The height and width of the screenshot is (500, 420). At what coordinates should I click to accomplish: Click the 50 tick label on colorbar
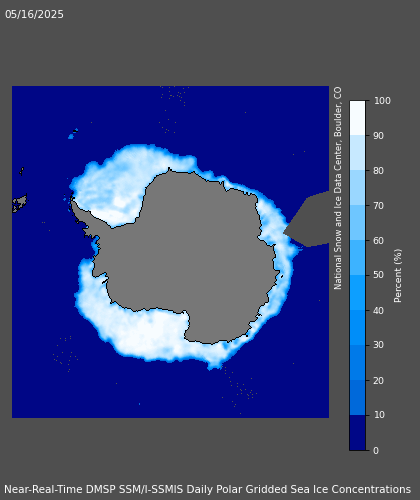click(x=378, y=275)
